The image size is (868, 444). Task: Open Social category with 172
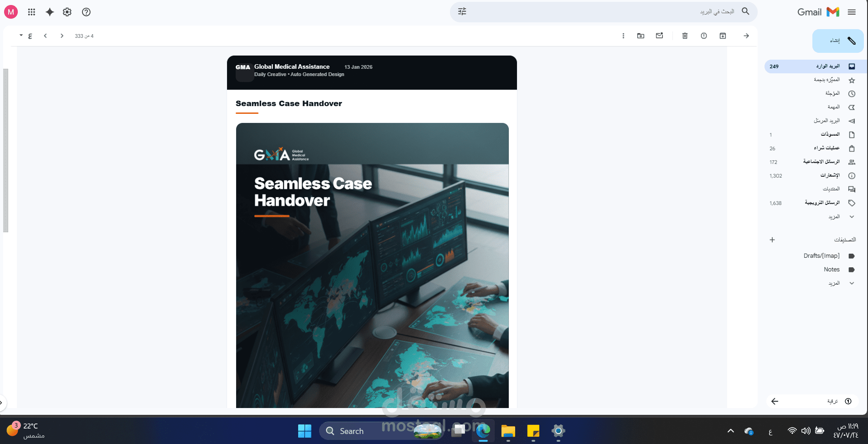coord(812,162)
